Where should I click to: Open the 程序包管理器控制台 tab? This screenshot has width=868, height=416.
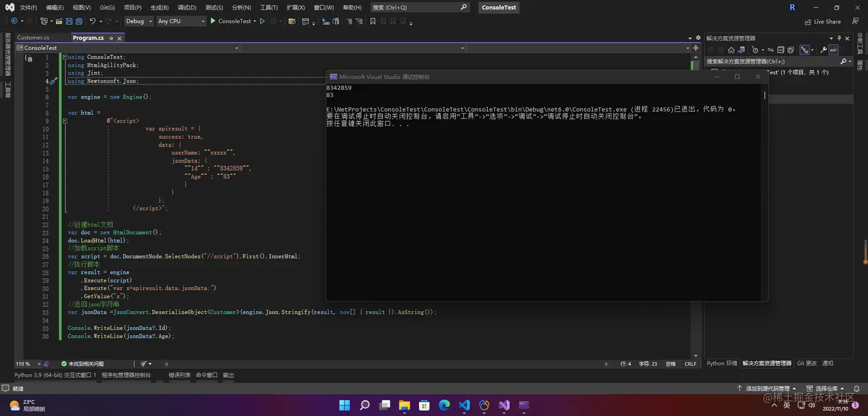click(126, 375)
